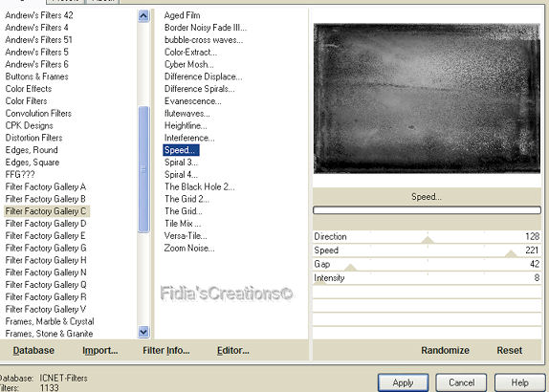Image resolution: width=549 pixels, height=392 pixels.
Task: Click the Direction slider handle
Action: pos(428,240)
